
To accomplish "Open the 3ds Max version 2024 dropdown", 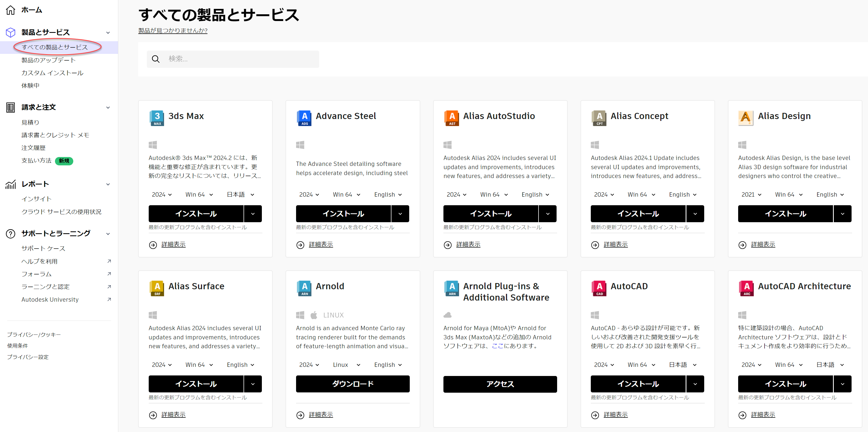I will 162,194.
